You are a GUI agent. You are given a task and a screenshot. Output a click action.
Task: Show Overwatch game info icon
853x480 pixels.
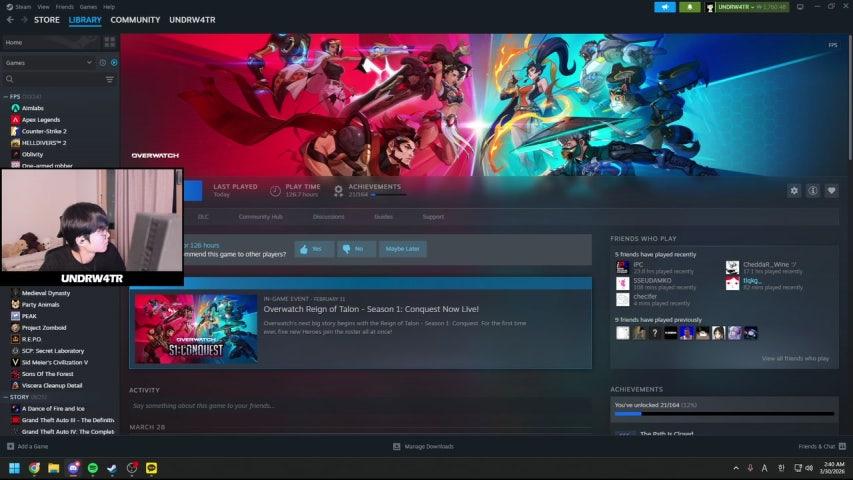coord(813,190)
